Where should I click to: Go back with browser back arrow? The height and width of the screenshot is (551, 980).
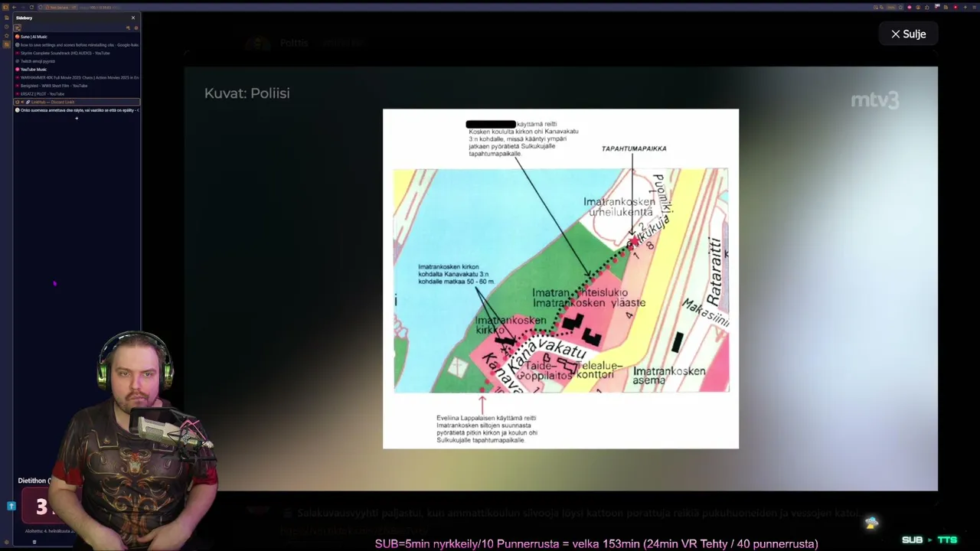pyautogui.click(x=15, y=8)
